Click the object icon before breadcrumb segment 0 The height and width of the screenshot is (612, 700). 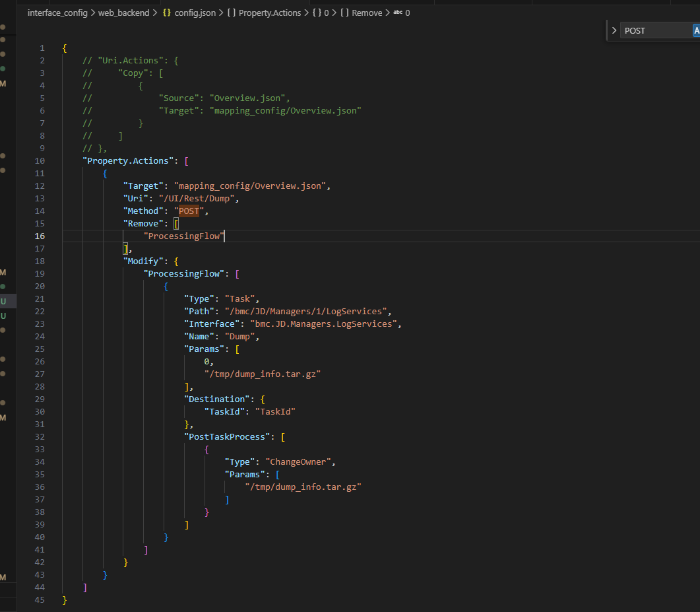(317, 13)
